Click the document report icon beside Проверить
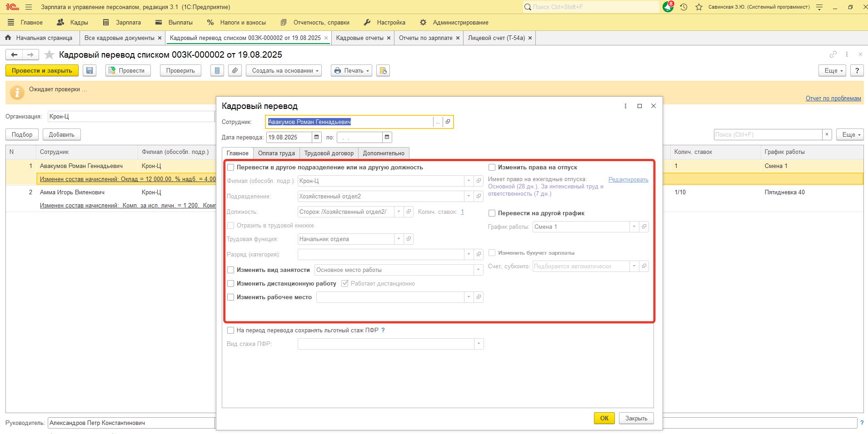Viewport: 868px width, 434px height. click(217, 71)
